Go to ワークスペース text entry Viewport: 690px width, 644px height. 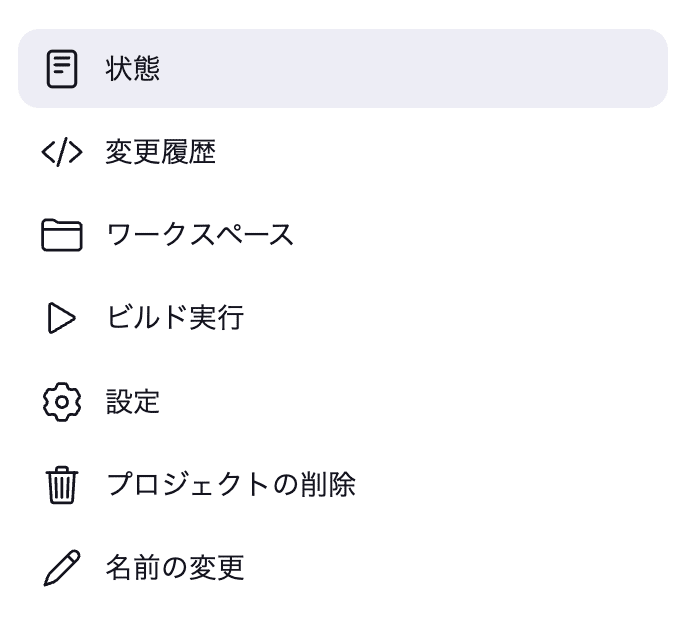coord(200,235)
